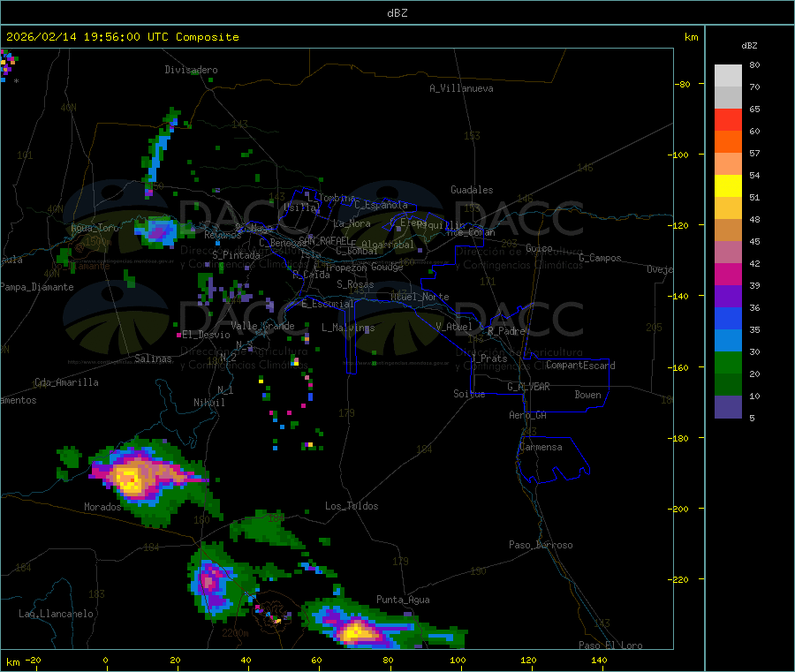Click the E_Escorial map label
The height and width of the screenshot is (672, 795).
point(327,304)
